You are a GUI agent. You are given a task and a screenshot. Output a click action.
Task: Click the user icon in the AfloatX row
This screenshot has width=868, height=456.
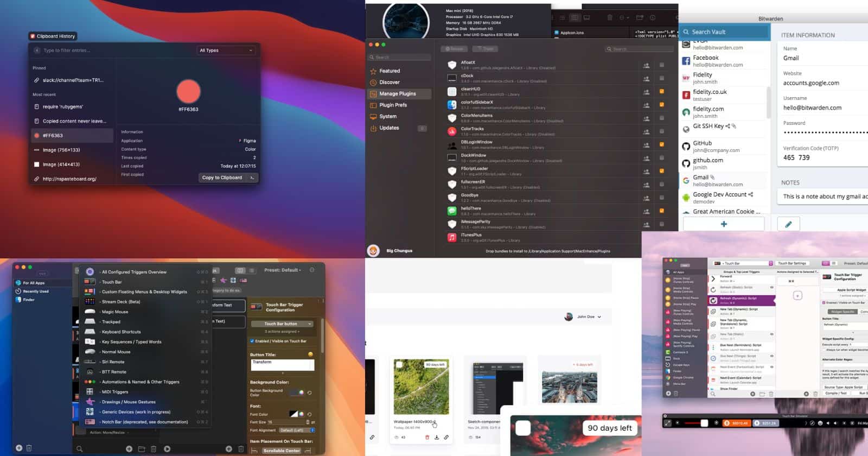pos(646,65)
